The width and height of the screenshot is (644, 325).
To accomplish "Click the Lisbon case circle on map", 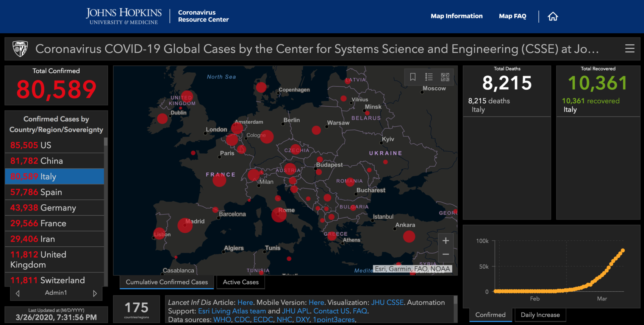I will (159, 233).
